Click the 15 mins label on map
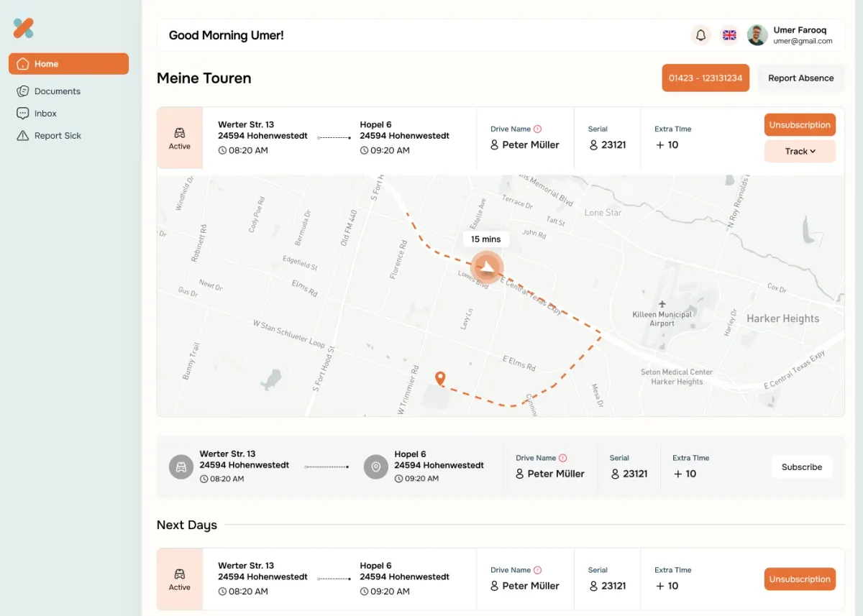This screenshot has width=863, height=616. (x=485, y=239)
